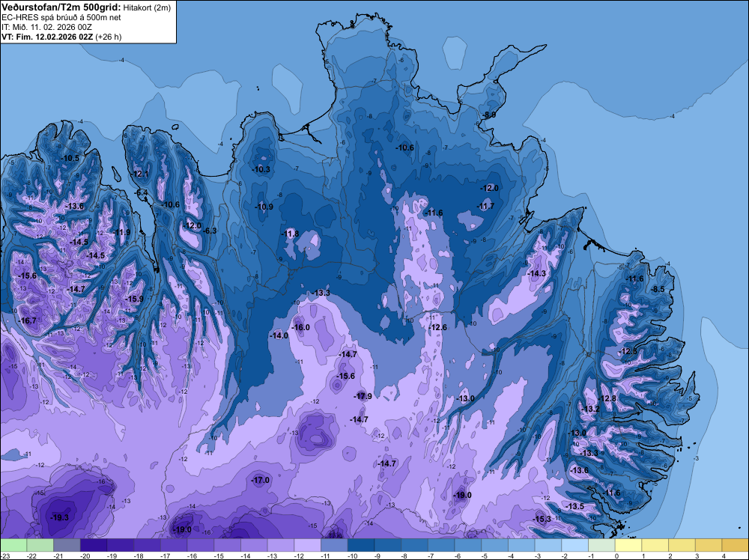Click the -17.9 temperature label
This screenshot has height=560, width=749.
(x=363, y=396)
